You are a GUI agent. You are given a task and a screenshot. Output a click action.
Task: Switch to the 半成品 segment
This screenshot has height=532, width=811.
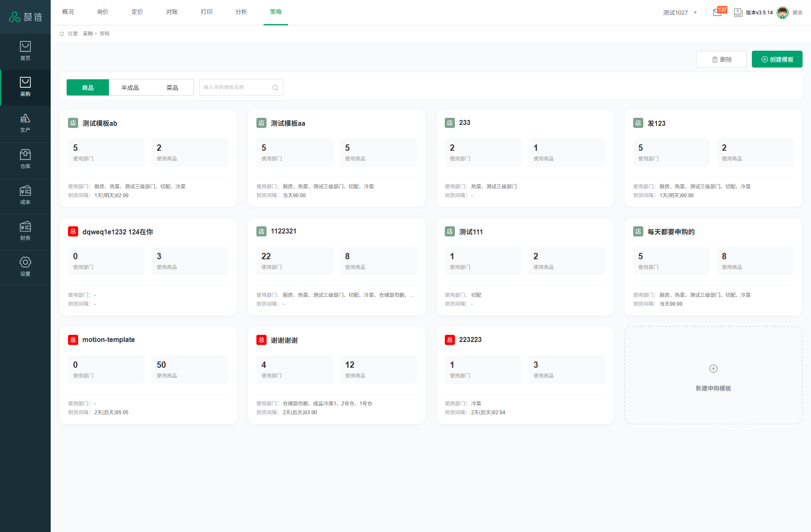[130, 88]
